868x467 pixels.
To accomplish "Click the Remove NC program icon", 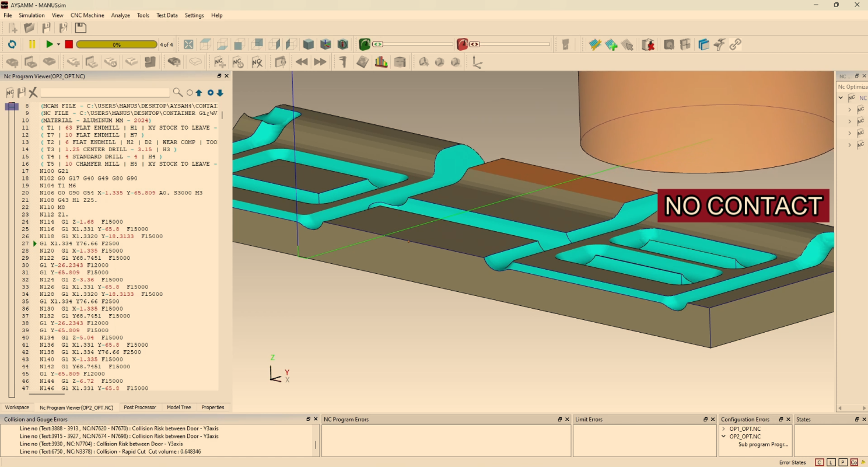I will 257,62.
